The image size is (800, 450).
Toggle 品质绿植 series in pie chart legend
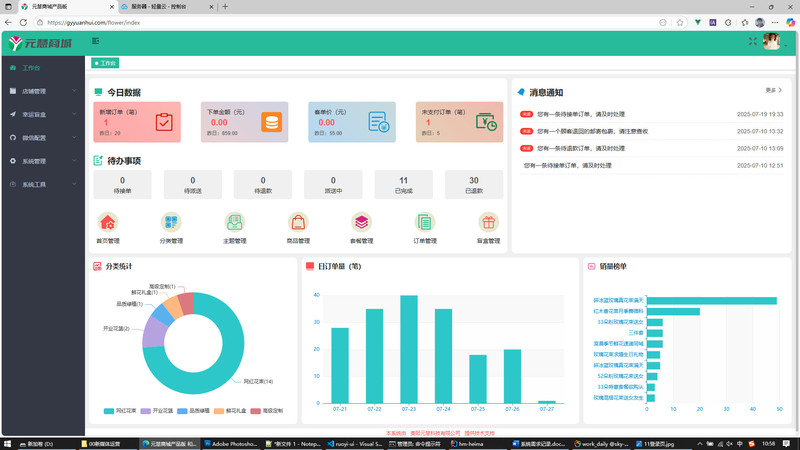click(x=193, y=411)
